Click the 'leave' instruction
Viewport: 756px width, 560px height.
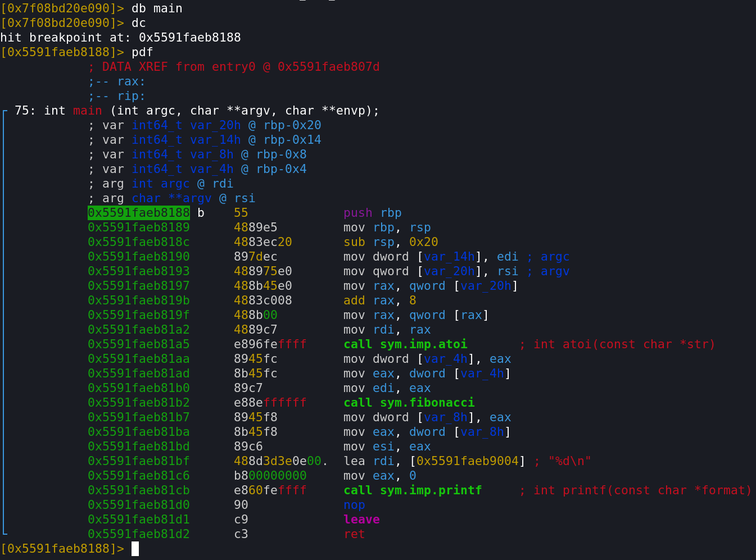coord(361,520)
